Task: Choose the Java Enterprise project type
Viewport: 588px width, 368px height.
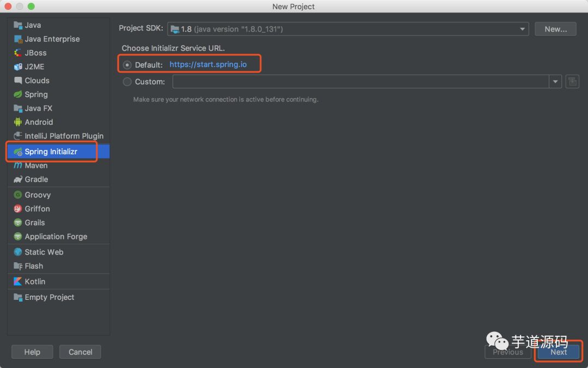Action: click(x=51, y=39)
